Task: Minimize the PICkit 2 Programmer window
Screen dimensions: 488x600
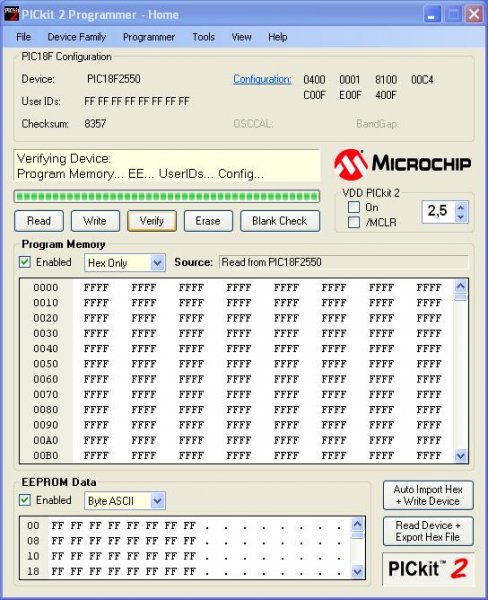Action: coord(433,15)
